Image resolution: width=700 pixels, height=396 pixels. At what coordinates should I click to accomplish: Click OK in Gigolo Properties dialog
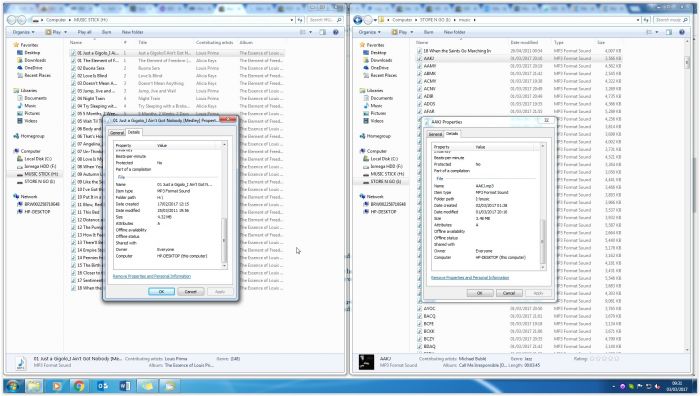(x=161, y=292)
